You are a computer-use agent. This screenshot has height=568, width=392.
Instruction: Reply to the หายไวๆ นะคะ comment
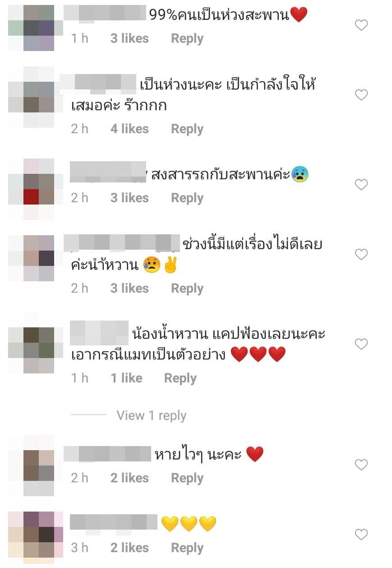(187, 478)
